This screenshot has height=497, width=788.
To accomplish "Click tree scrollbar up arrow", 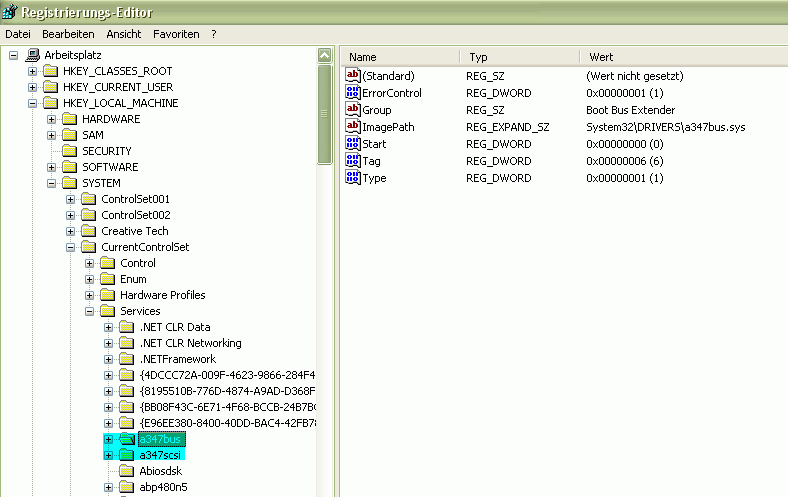I will point(325,55).
